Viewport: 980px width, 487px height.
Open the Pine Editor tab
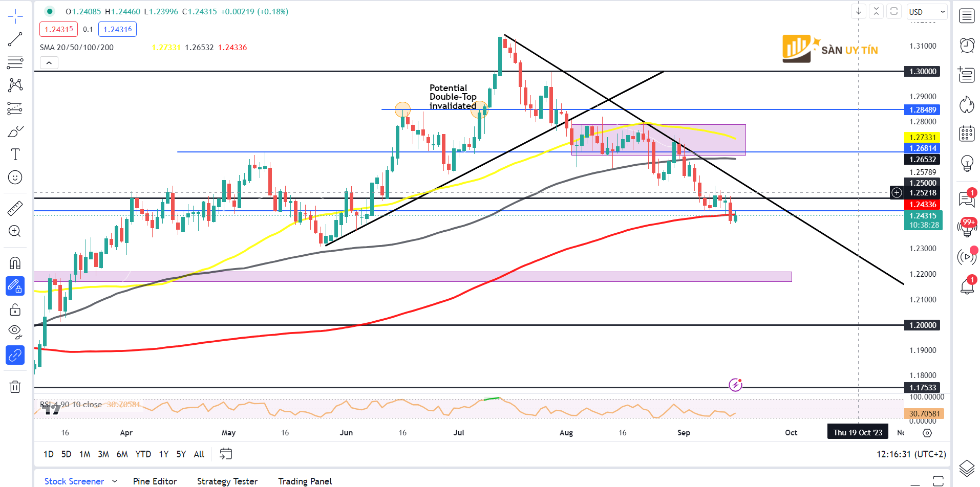point(155,481)
